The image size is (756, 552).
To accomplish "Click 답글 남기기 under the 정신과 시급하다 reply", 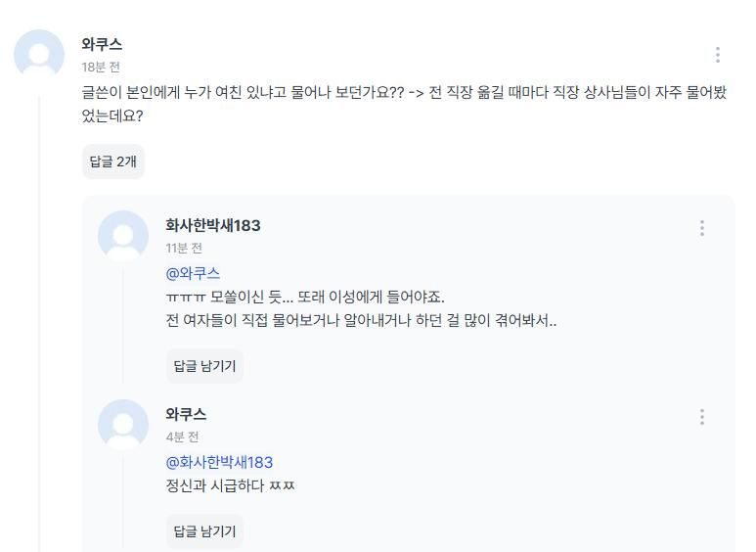I will tap(204, 531).
